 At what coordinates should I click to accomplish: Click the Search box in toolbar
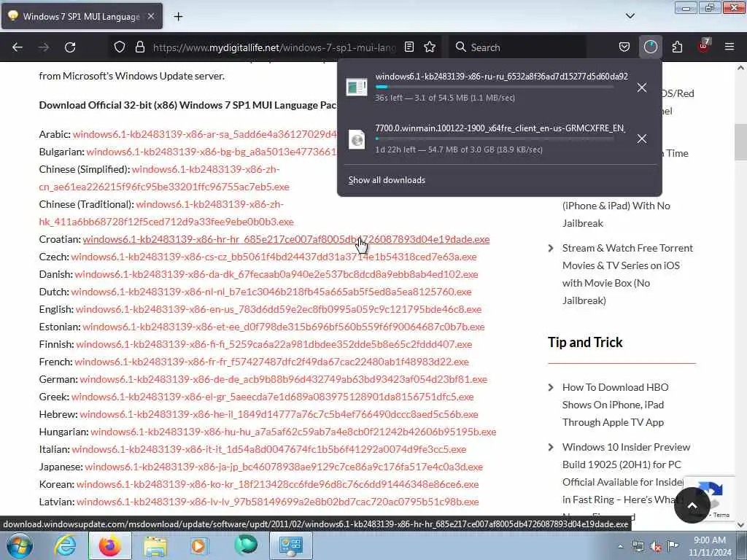[x=519, y=47]
